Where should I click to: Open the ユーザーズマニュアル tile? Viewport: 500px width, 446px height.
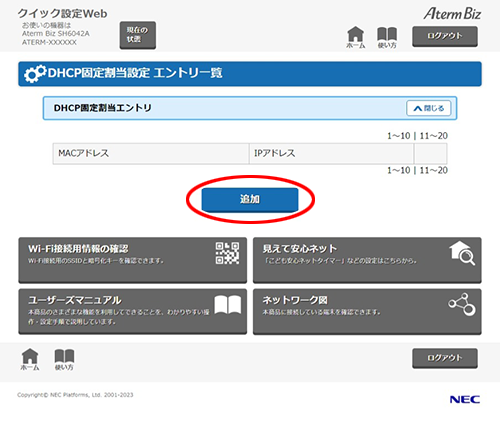133,311
